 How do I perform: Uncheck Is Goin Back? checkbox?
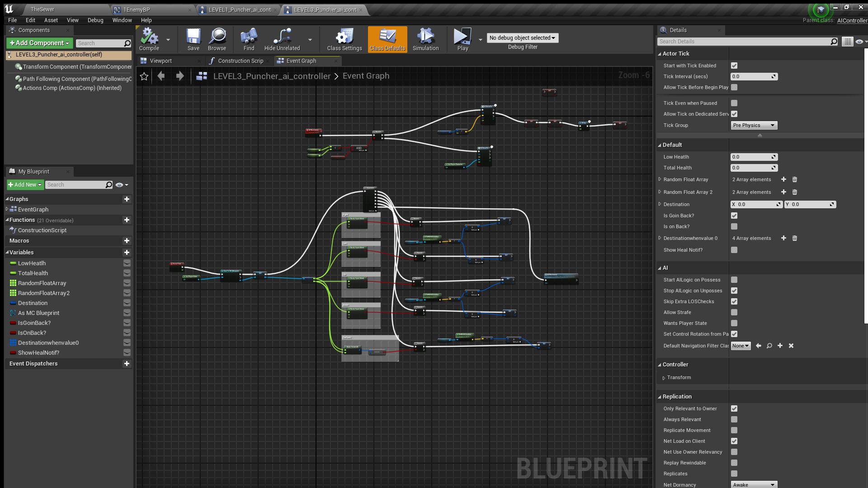(x=734, y=216)
